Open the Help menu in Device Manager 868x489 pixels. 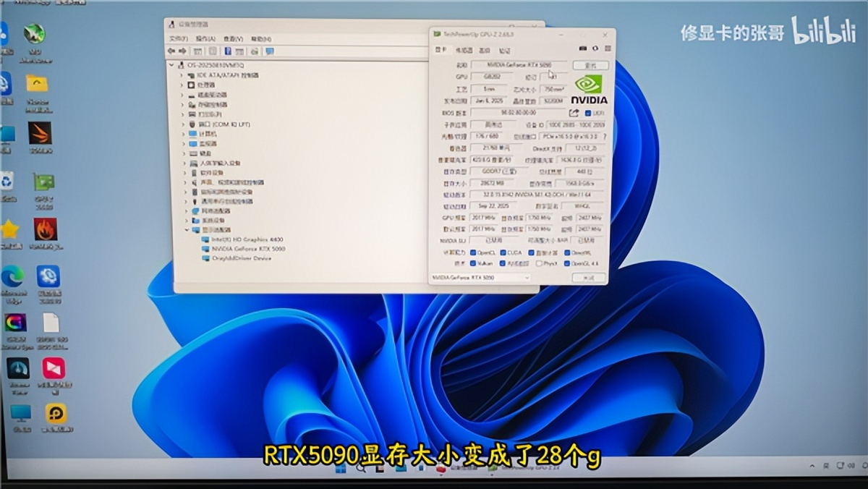coord(260,38)
